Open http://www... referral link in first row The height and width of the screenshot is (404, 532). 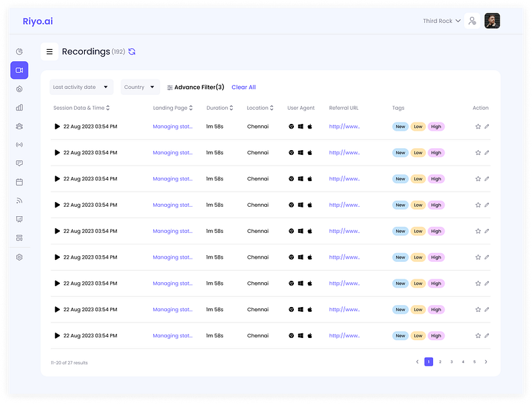tap(344, 127)
